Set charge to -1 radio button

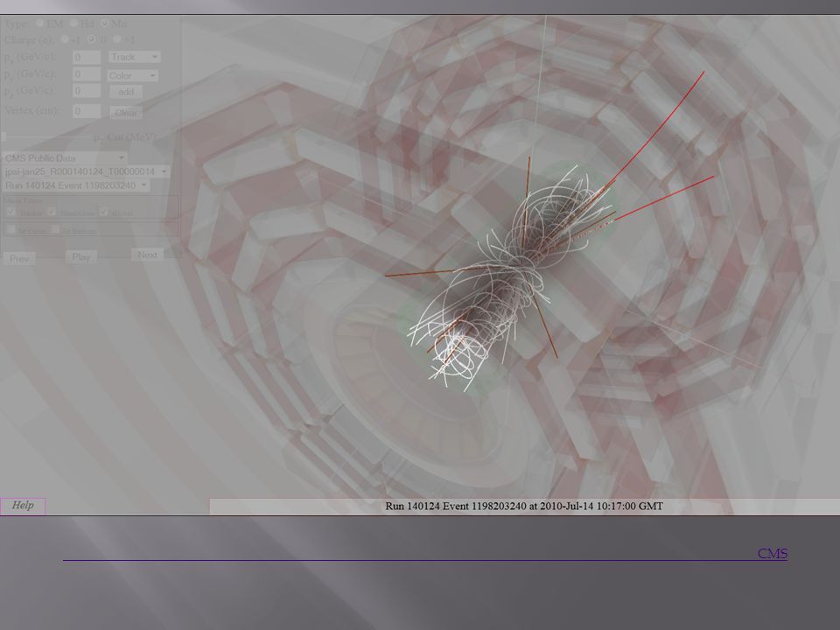click(65, 38)
